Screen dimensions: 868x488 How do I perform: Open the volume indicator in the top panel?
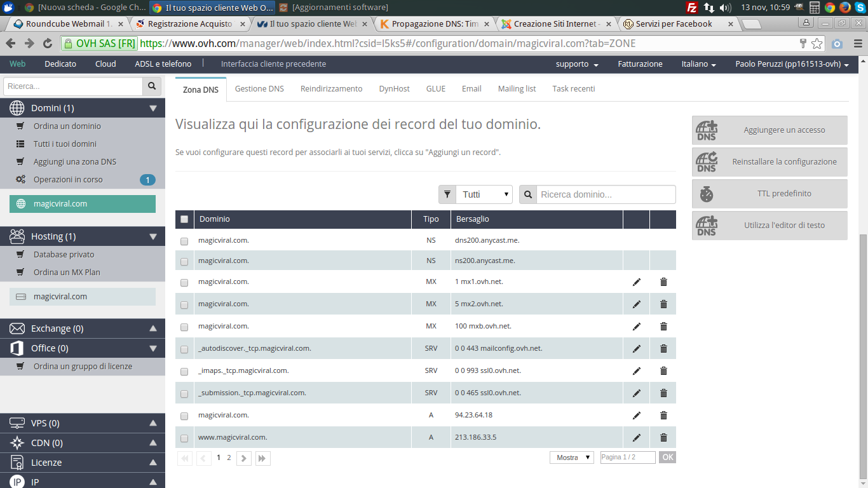pyautogui.click(x=726, y=8)
